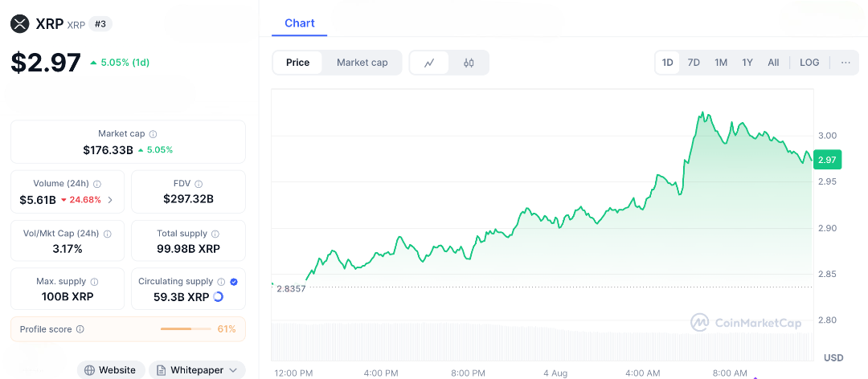Select the 1Y time range
Screen dimensions: 868x379
point(747,63)
